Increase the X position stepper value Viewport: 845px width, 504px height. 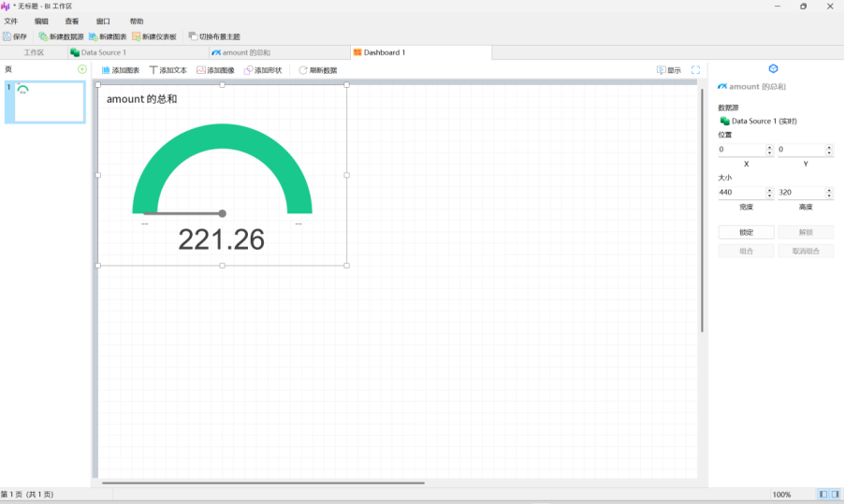tap(769, 147)
